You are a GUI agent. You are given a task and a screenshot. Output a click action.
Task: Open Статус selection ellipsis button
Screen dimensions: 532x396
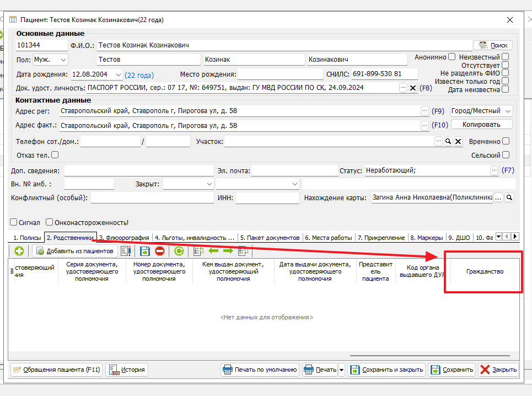(x=495, y=170)
